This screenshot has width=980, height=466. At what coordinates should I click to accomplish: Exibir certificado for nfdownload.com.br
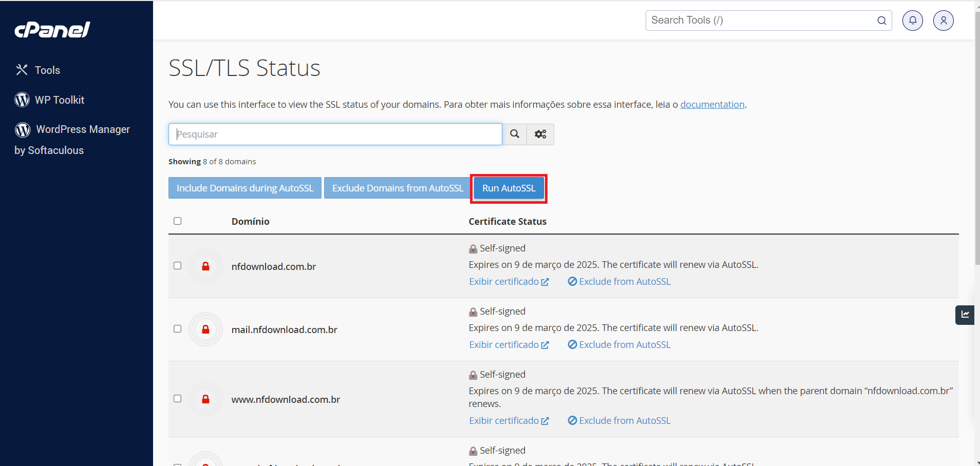(509, 282)
